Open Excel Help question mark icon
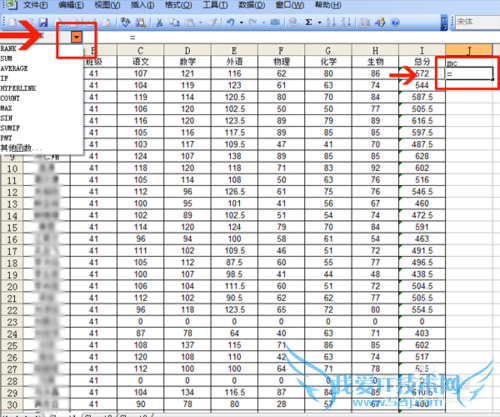 coord(395,22)
